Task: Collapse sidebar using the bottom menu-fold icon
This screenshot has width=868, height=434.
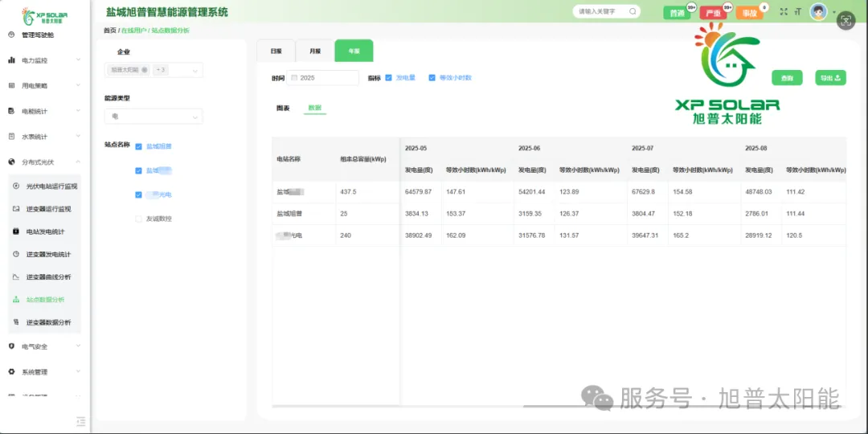Action: pyautogui.click(x=80, y=421)
